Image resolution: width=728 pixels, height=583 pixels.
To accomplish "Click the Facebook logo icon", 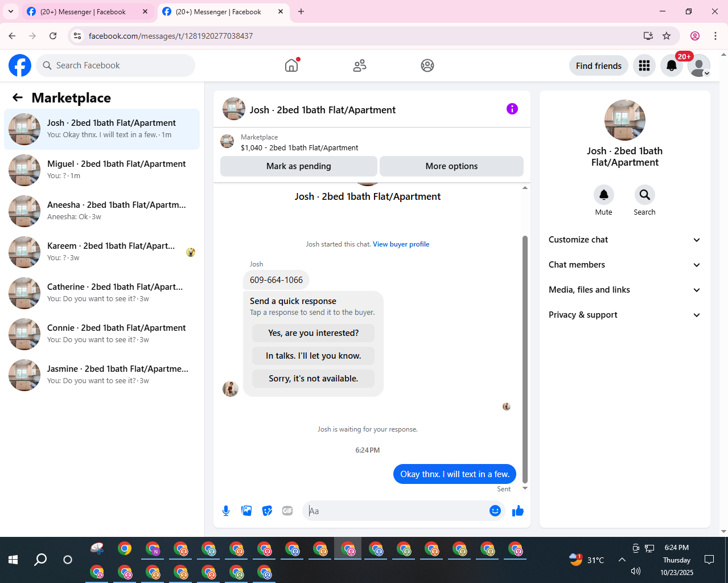I will click(x=20, y=65).
